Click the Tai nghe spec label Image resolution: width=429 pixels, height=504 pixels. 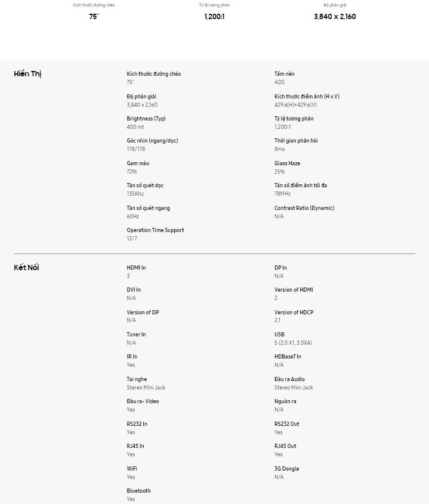point(137,379)
